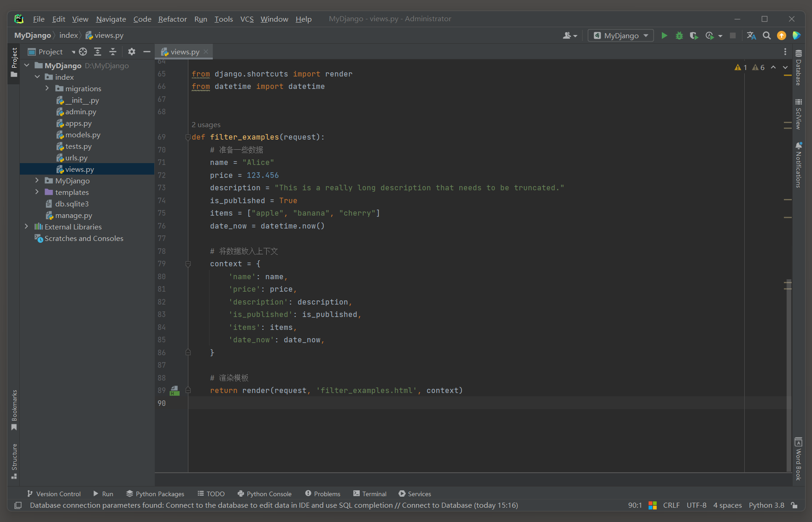
Task: Click the 2 usages inlay hint
Action: point(206,125)
